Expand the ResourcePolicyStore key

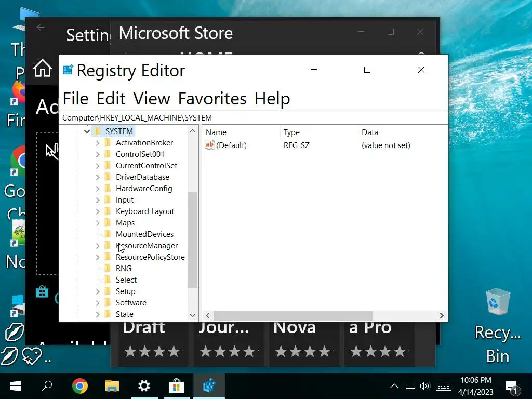[x=97, y=257]
